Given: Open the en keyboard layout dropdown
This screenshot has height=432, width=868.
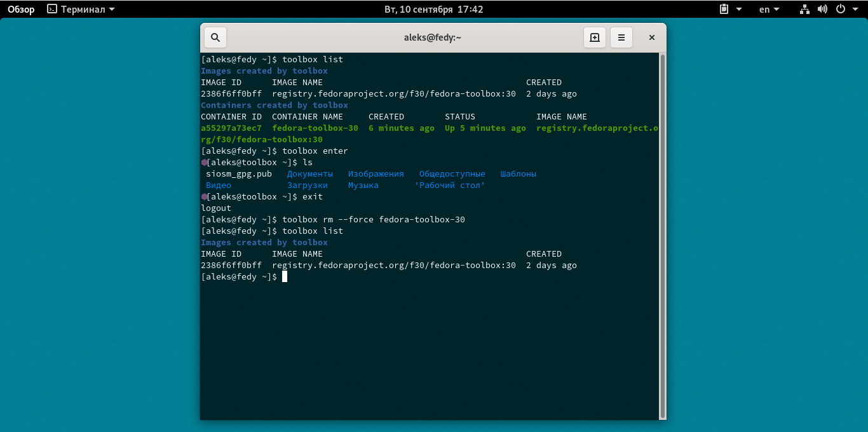Looking at the screenshot, I should 769,10.
